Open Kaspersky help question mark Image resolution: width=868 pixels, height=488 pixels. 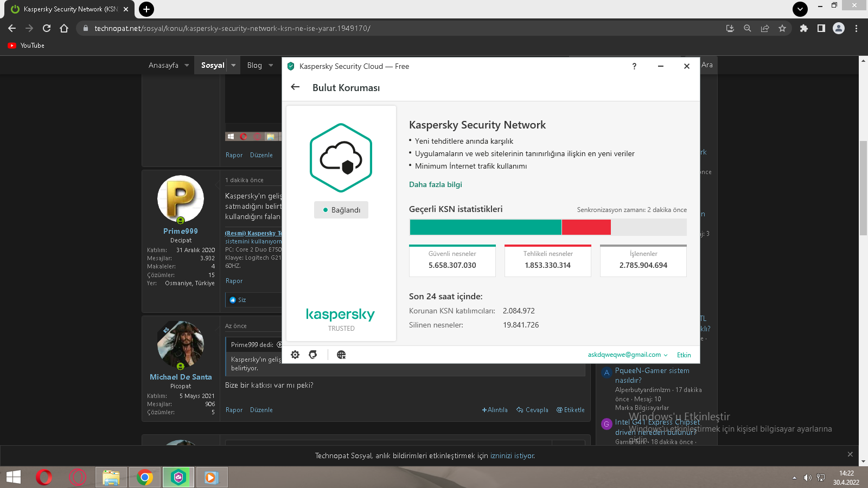[x=634, y=66]
